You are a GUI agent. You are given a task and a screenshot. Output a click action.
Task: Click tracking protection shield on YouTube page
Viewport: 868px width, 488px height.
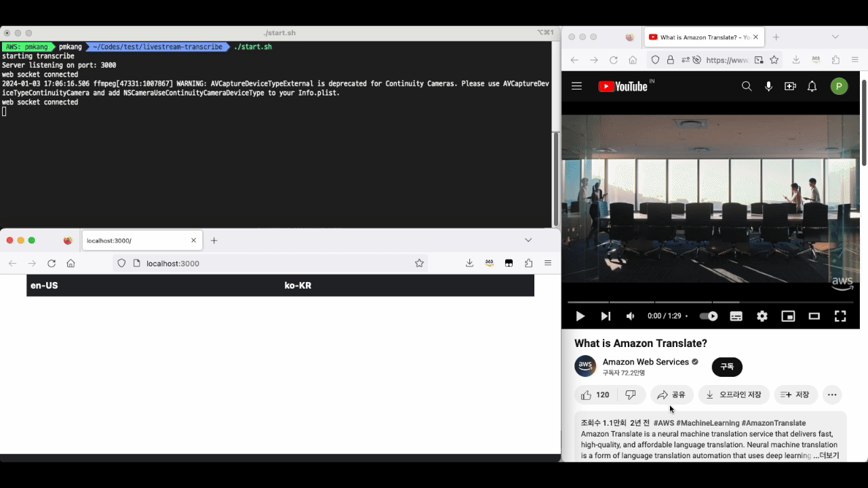click(x=655, y=60)
